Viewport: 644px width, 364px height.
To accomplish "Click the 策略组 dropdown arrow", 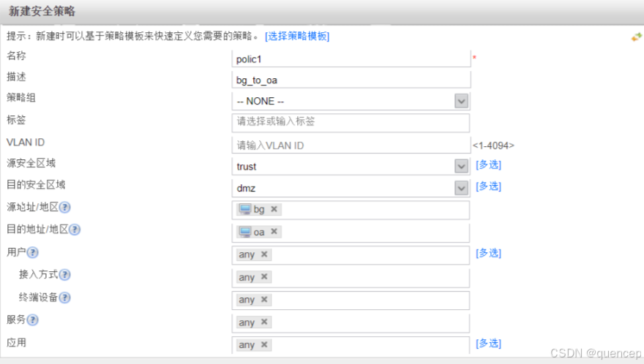I will pyautogui.click(x=461, y=101).
